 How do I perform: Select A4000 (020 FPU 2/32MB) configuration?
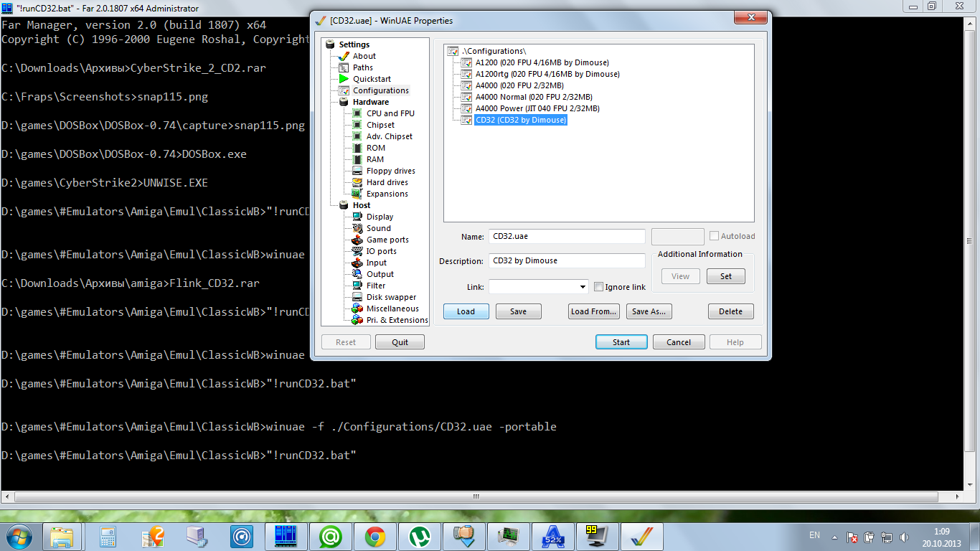(519, 85)
